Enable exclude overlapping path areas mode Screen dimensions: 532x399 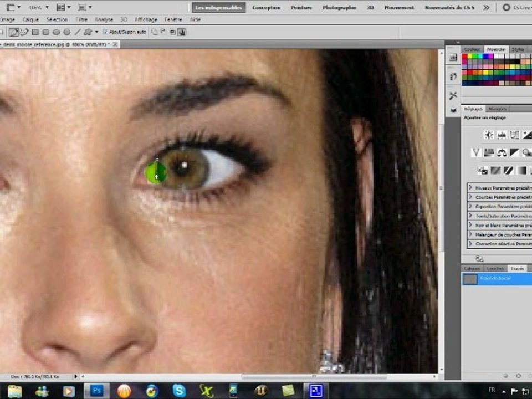pyautogui.click(x=182, y=32)
